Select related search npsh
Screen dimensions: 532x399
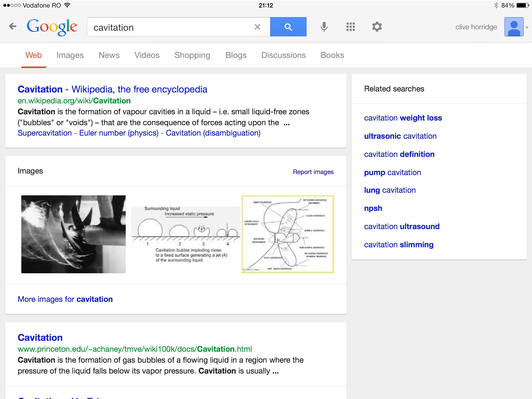373,208
